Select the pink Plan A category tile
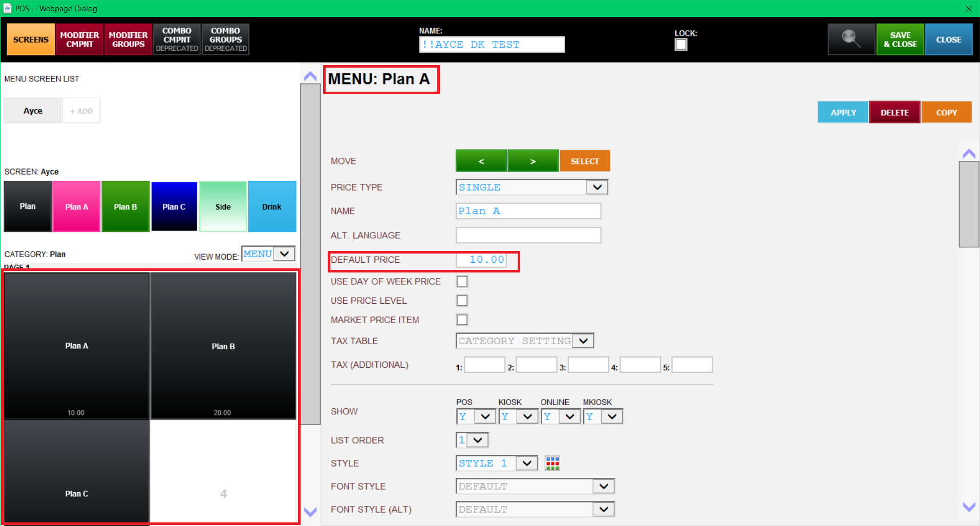980x526 pixels. coord(76,206)
